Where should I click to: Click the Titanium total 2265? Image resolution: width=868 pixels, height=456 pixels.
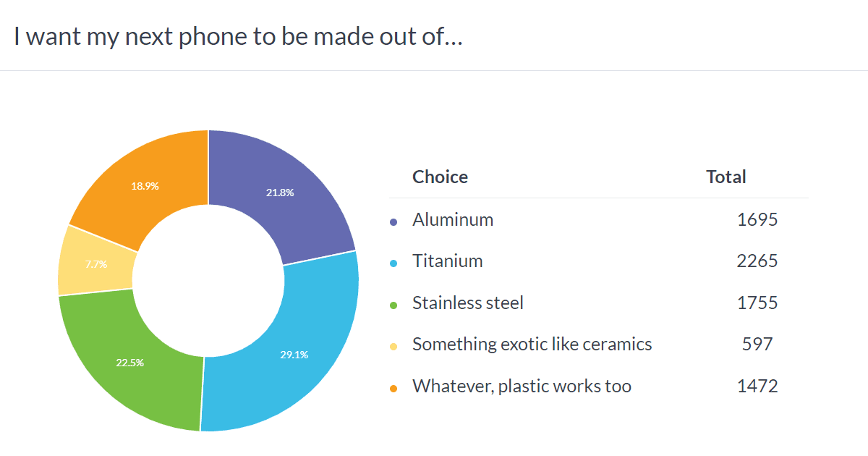pyautogui.click(x=757, y=261)
